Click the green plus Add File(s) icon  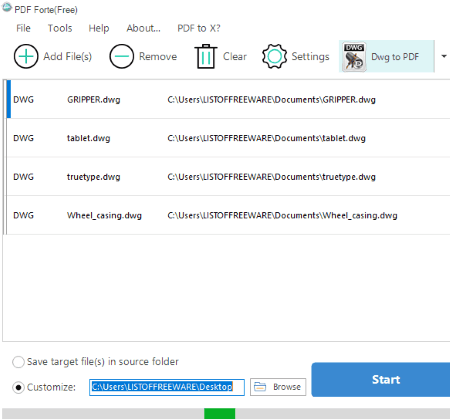click(x=26, y=56)
